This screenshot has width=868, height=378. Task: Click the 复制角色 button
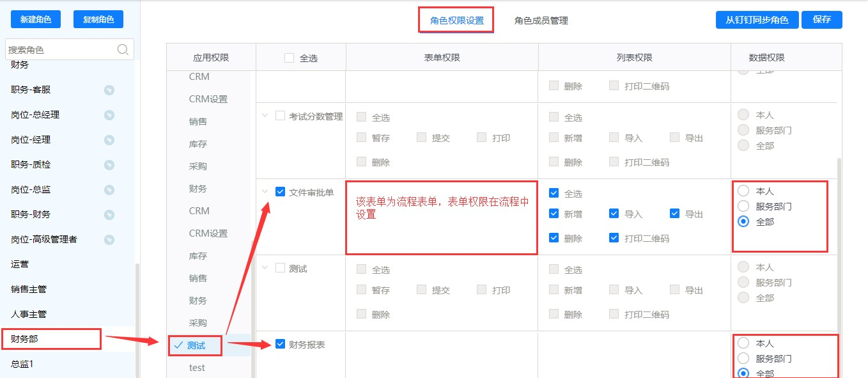click(98, 19)
